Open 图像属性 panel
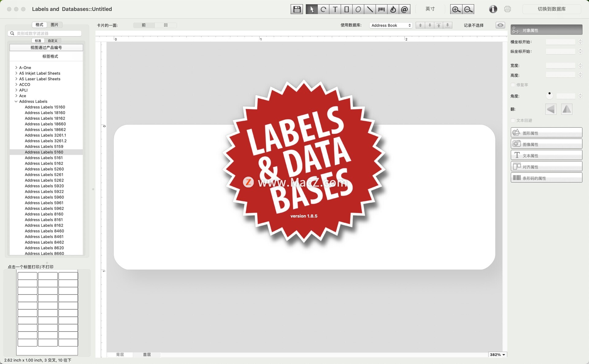 (546, 144)
